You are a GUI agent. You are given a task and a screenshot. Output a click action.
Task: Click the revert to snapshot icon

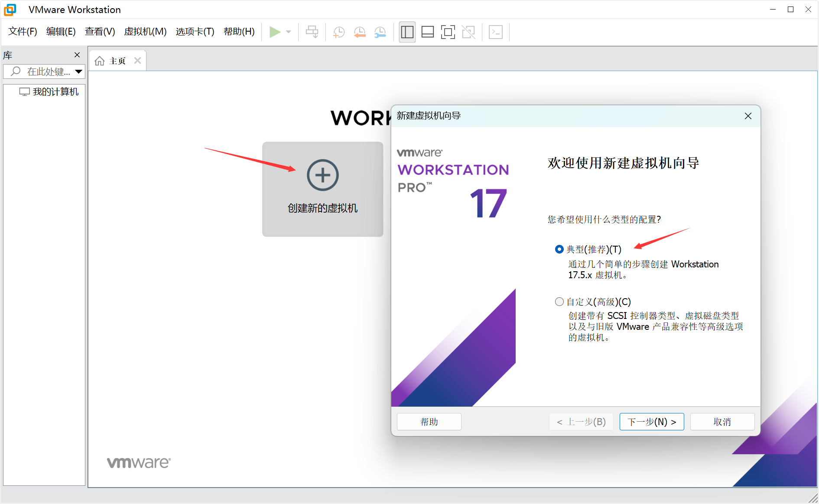click(x=360, y=32)
